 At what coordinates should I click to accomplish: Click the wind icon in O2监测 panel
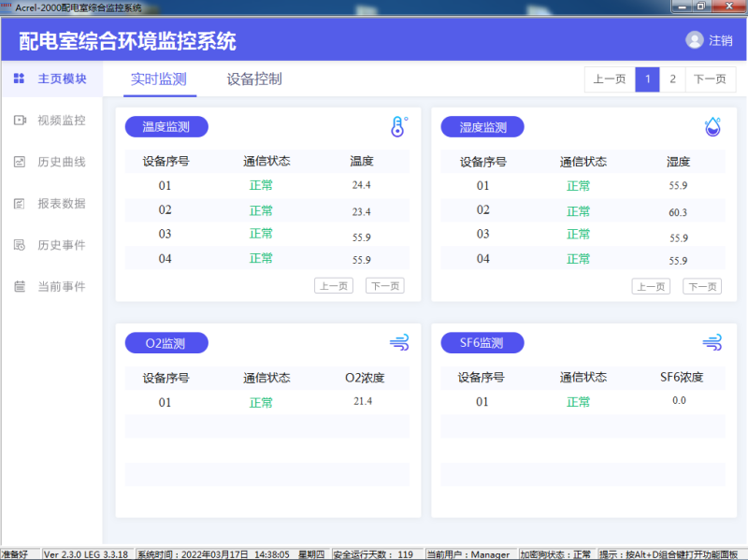click(x=399, y=343)
